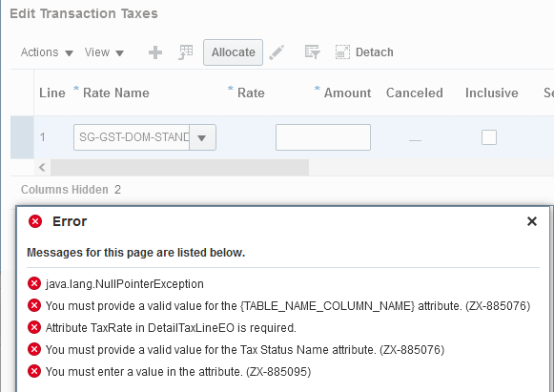Click the horizontal scrollbar left arrow
Viewport: 554px width, 392px height.
[42, 167]
